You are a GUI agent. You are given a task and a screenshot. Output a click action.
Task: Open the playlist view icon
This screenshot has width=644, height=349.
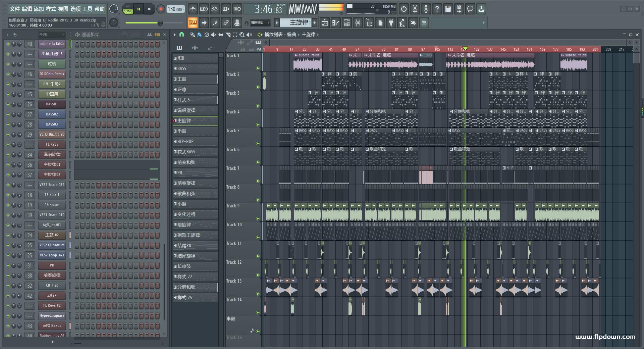point(325,23)
